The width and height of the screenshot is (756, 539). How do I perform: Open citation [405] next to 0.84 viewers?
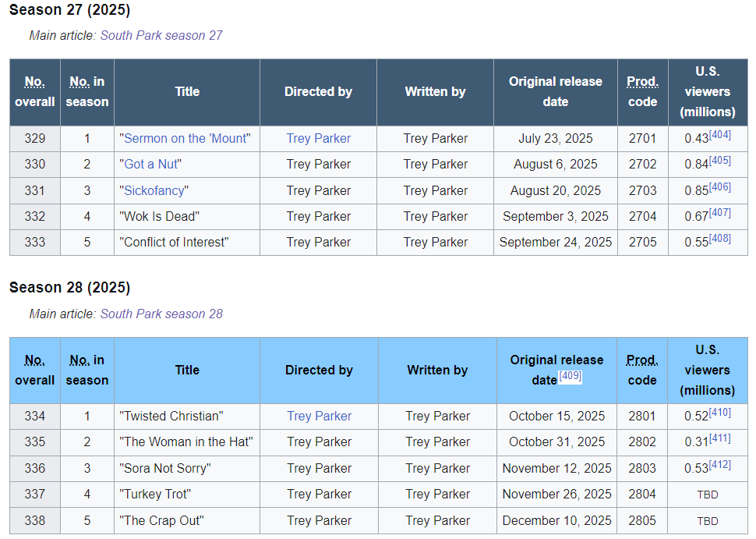point(720,160)
